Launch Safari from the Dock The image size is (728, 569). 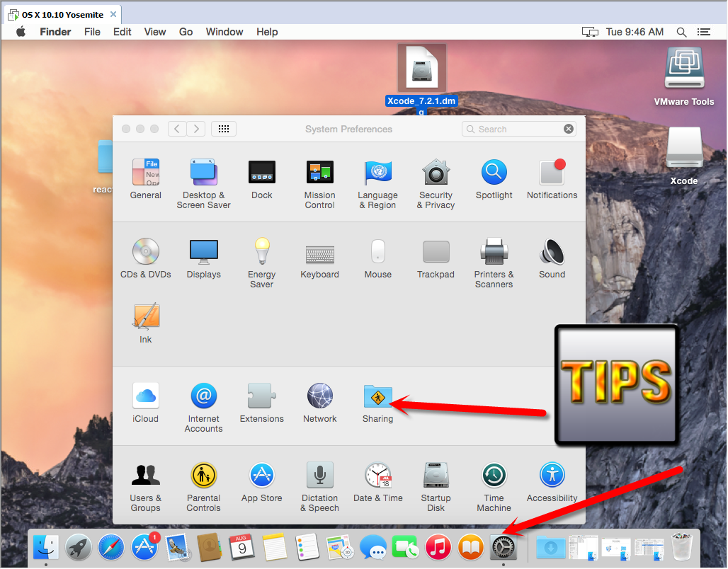coord(111,547)
